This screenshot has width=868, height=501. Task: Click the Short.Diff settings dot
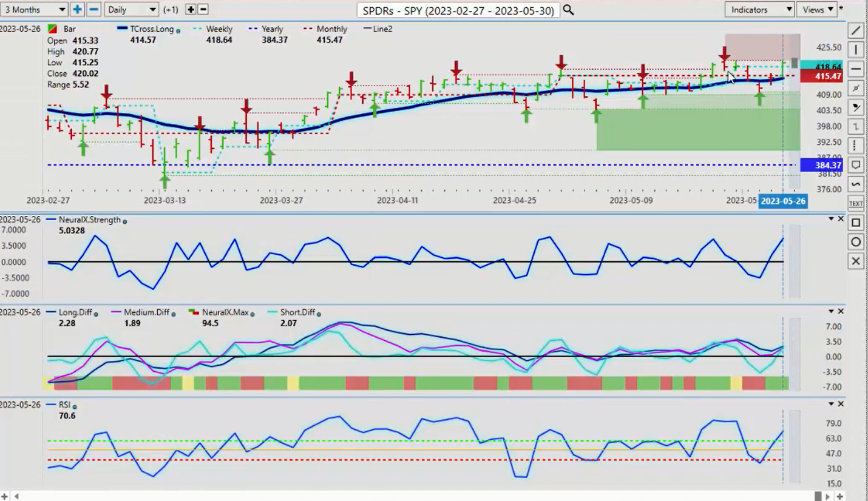[319, 314]
